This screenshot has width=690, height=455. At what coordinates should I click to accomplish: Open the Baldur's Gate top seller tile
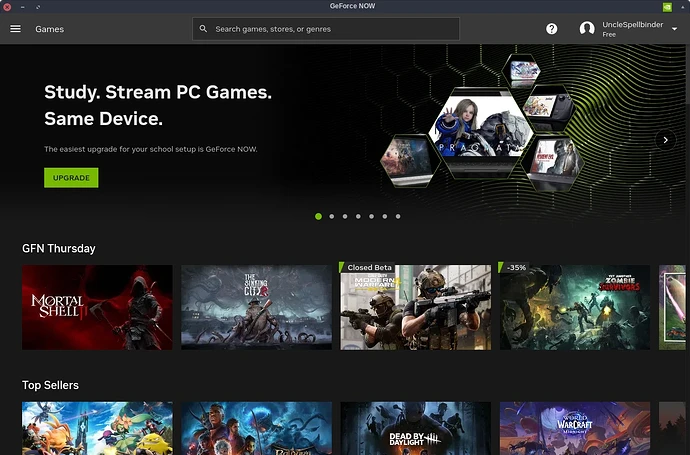tap(257, 428)
